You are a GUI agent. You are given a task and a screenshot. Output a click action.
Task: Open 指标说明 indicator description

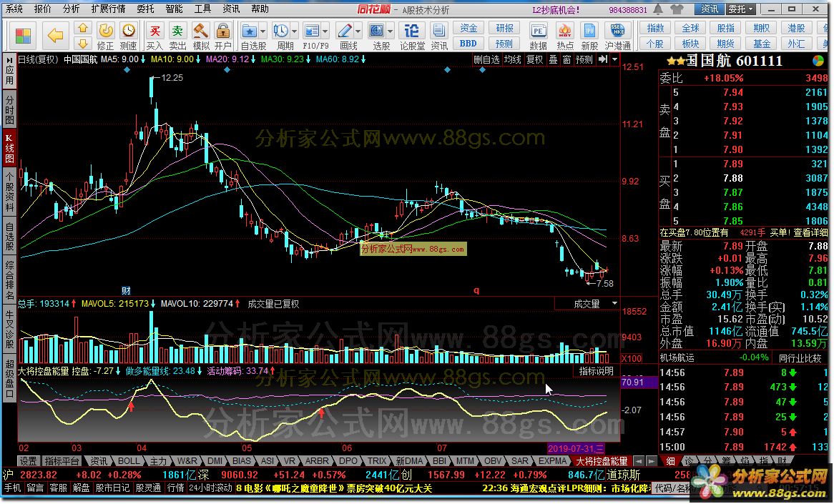(x=597, y=371)
